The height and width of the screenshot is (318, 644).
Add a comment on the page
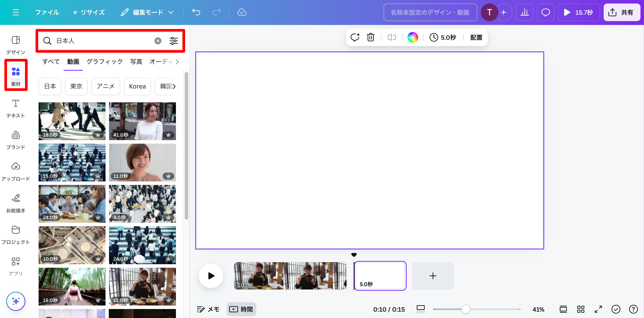pos(355,37)
